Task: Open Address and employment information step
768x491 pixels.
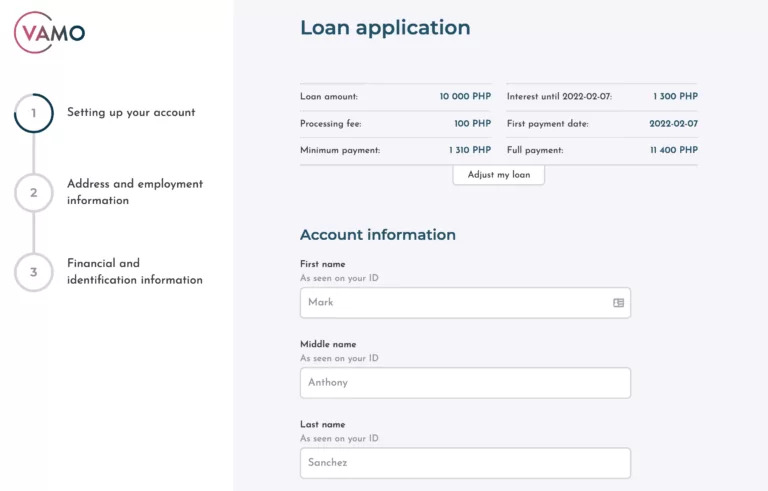Action: [135, 192]
